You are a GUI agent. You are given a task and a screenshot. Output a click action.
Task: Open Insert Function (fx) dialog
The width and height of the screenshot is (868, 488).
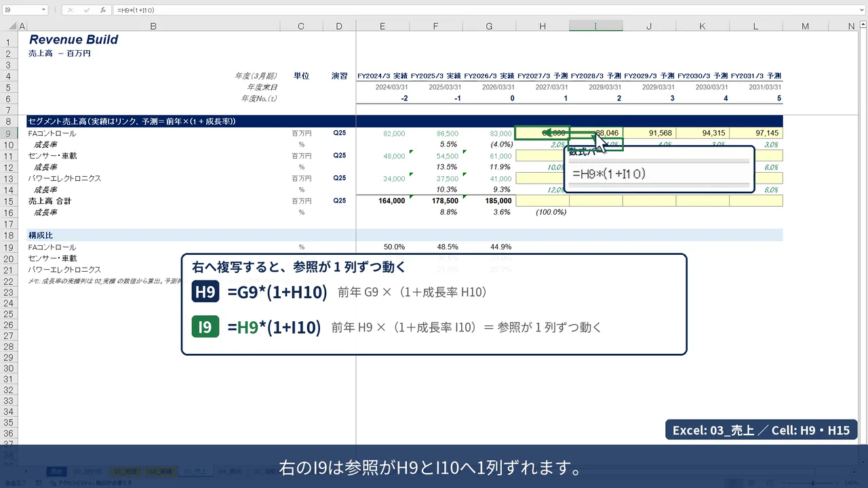(102, 10)
